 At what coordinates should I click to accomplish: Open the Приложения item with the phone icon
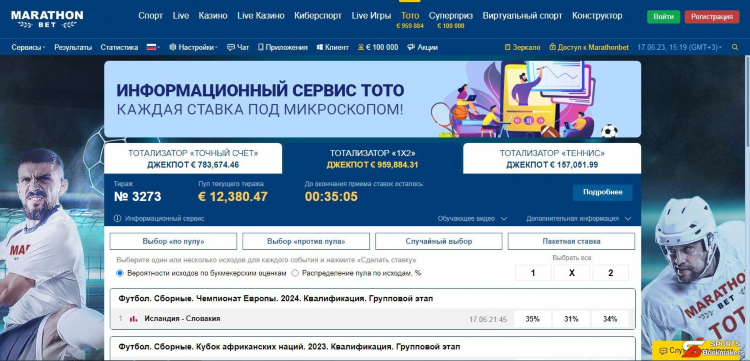(282, 47)
